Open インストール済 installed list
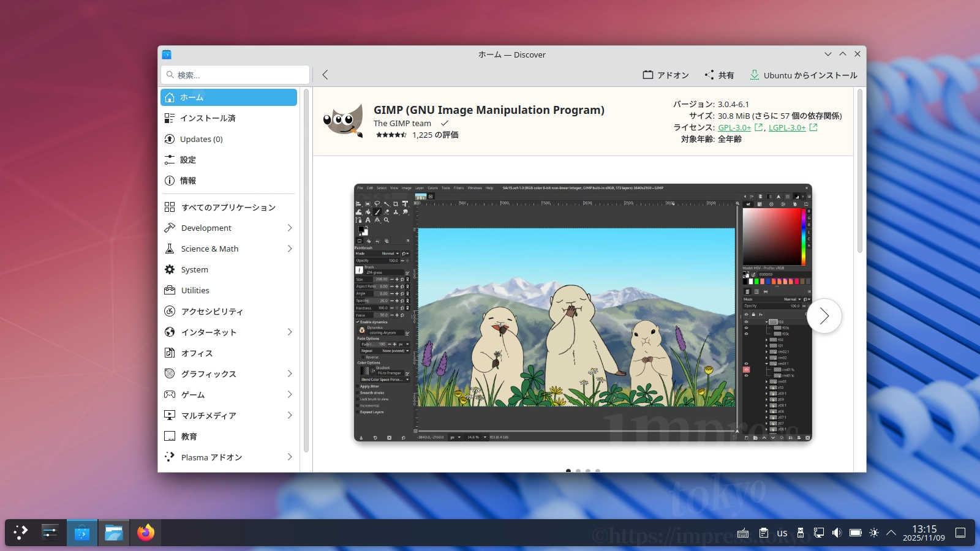 228,118
